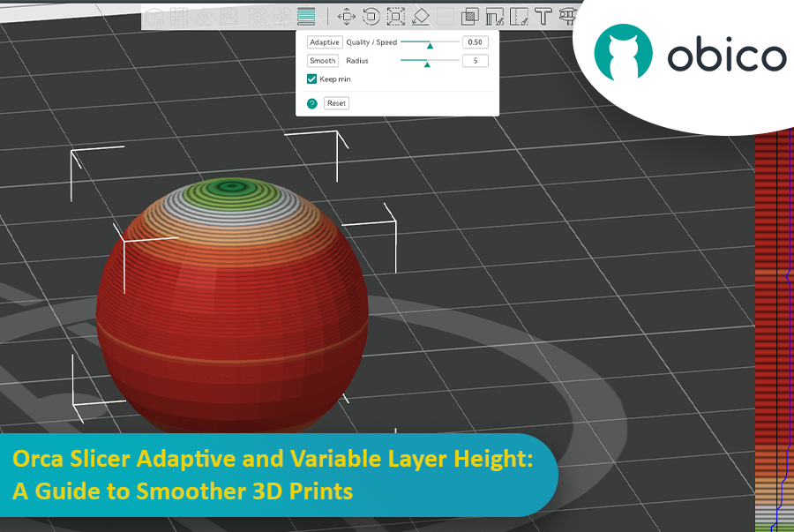Select the Cut tool icon

click(x=446, y=17)
